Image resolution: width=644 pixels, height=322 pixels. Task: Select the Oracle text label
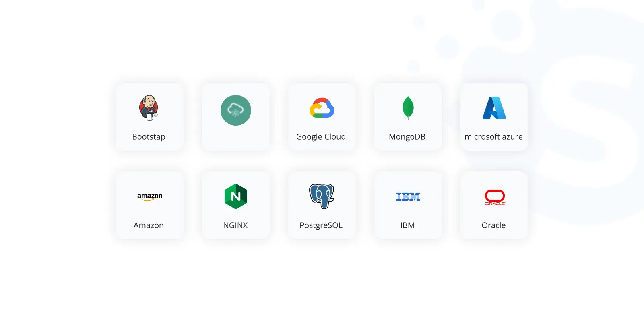[493, 225]
